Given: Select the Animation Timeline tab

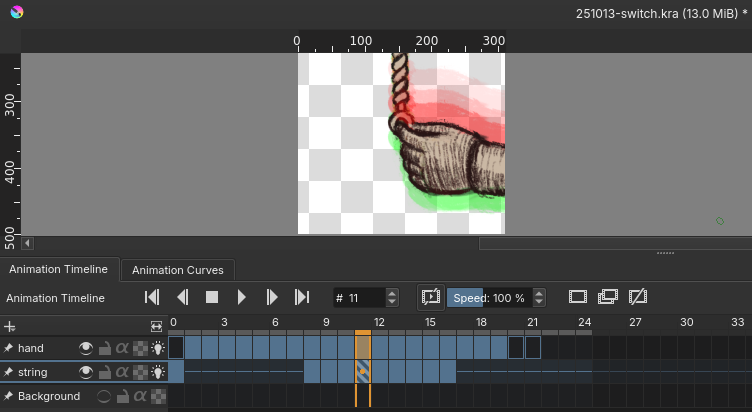Looking at the screenshot, I should [58, 270].
